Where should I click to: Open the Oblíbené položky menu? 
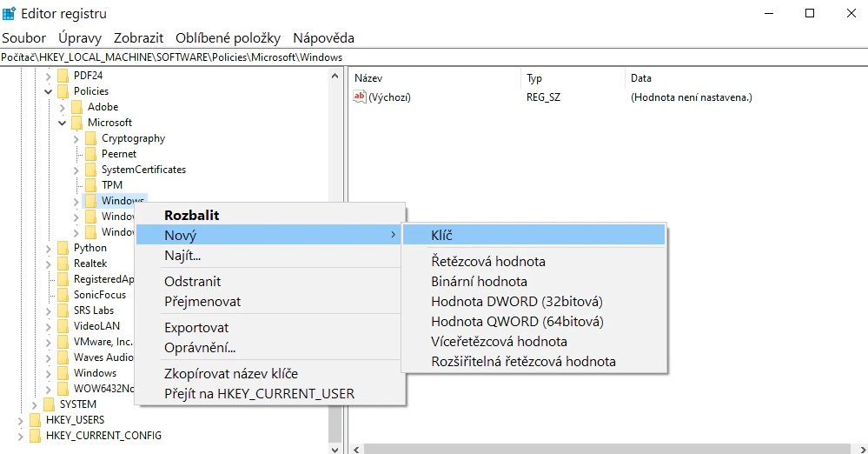click(x=228, y=37)
